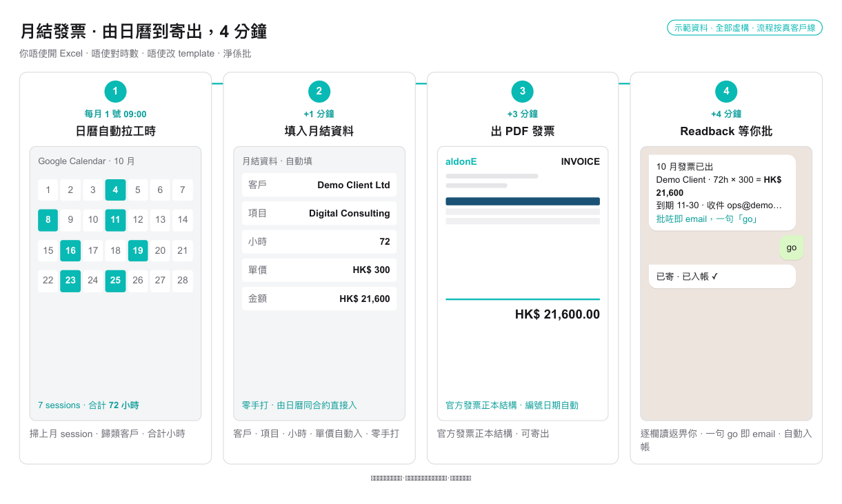This screenshot has width=842, height=504.
Task: Select the invoice total HK$ 21,600.00
Action: [557, 314]
